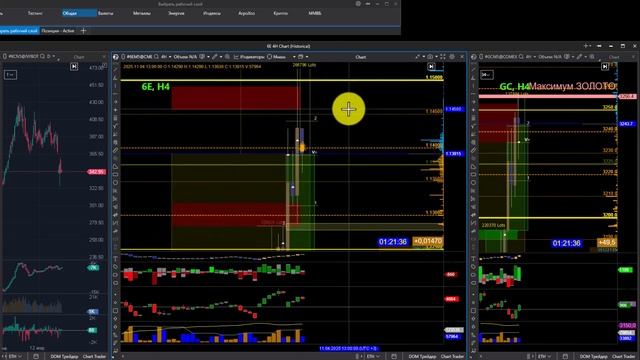Open DOM Трейдер under the GC chart
This screenshot has width=640, height=360.
[593, 356]
